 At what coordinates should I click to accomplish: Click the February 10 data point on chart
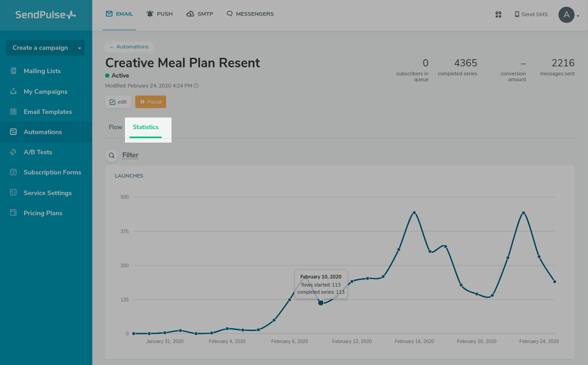(x=321, y=303)
